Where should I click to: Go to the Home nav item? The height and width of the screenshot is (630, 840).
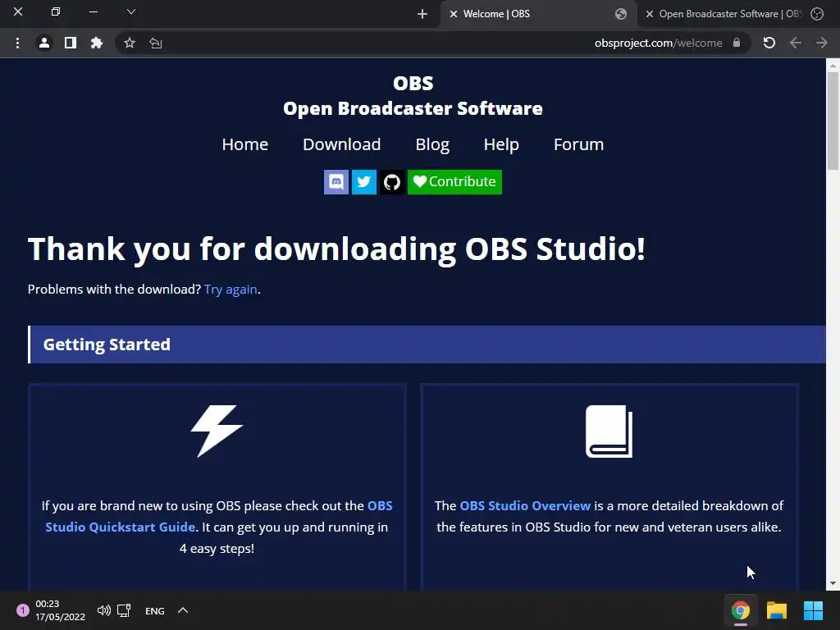(x=244, y=144)
